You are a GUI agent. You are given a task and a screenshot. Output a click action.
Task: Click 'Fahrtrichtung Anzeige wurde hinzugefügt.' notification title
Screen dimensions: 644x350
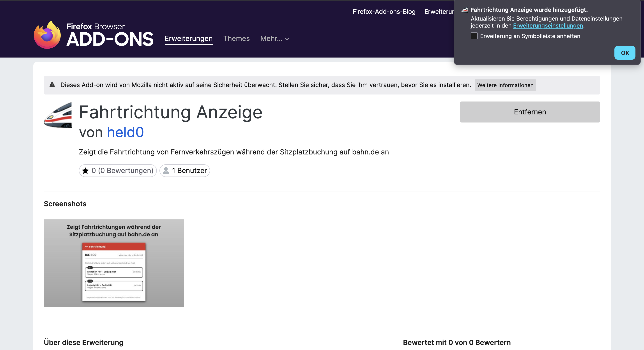[529, 10]
